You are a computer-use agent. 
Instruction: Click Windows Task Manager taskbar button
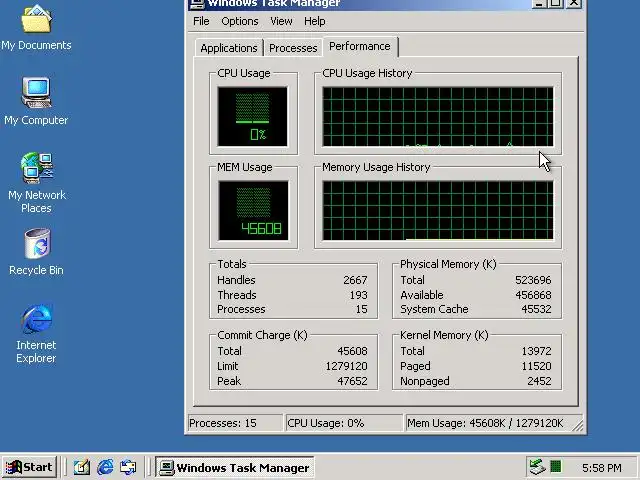point(235,467)
